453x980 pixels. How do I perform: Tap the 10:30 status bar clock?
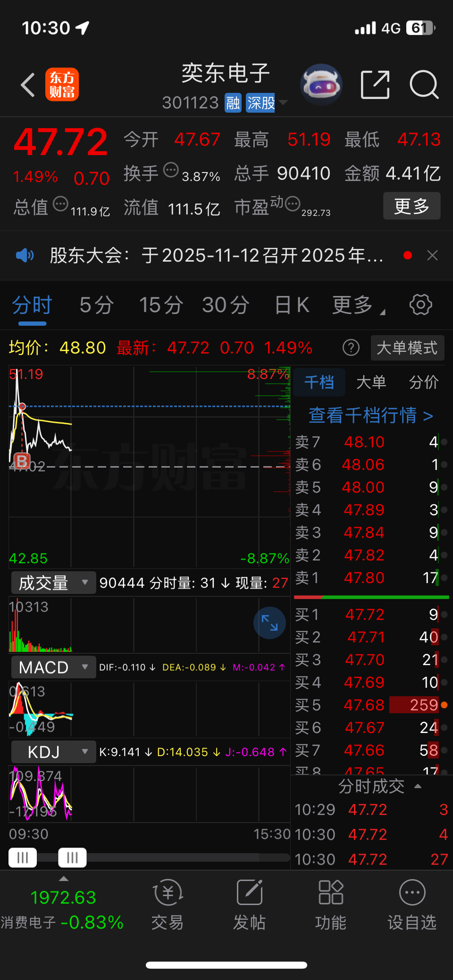[46, 28]
